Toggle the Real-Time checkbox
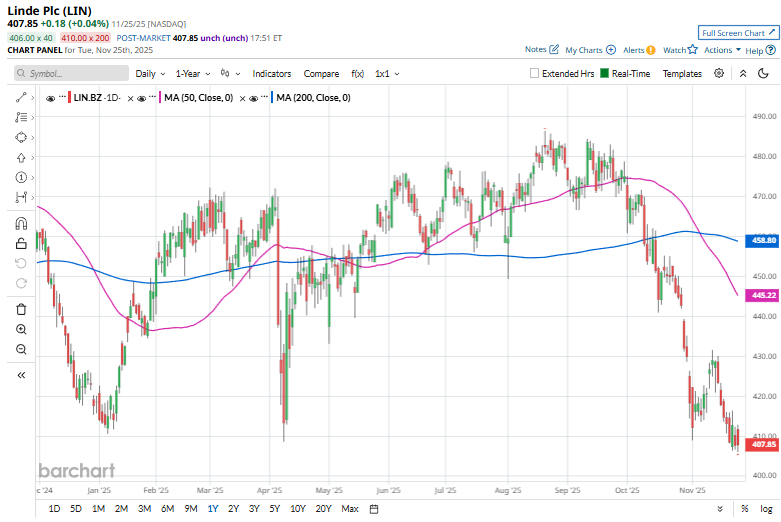 coord(605,74)
